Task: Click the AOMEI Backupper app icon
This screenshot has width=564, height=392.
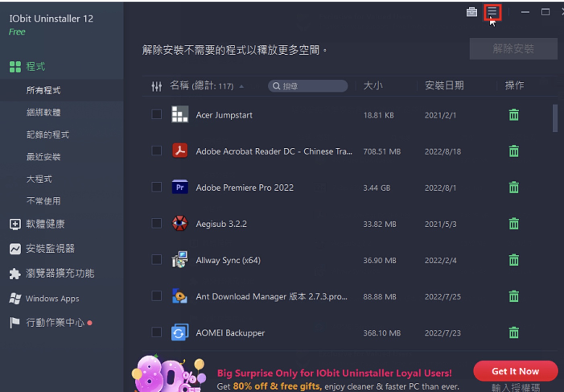Action: point(180,332)
